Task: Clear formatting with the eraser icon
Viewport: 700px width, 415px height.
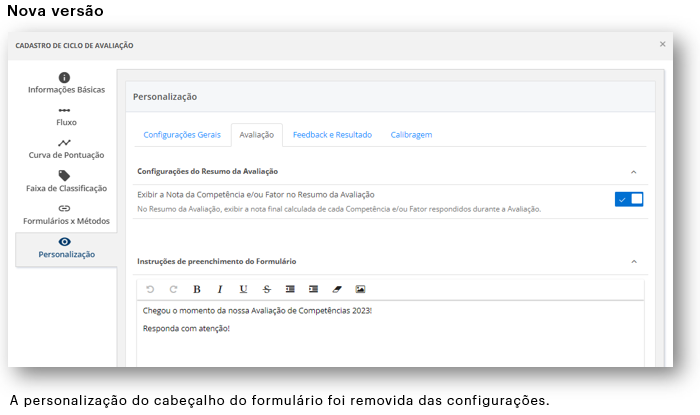Action: click(336, 289)
